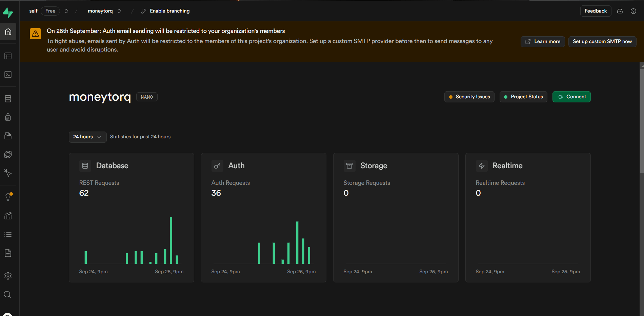The width and height of the screenshot is (644, 316).
Task: Open Security Issues status button
Action: click(x=469, y=97)
